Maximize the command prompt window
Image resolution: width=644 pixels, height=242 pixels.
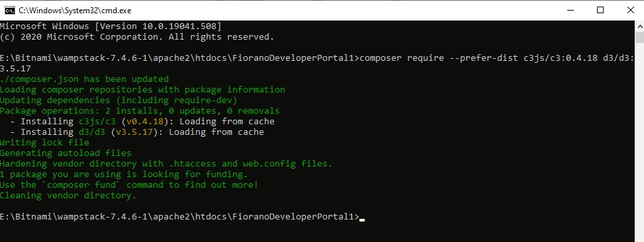coord(600,11)
